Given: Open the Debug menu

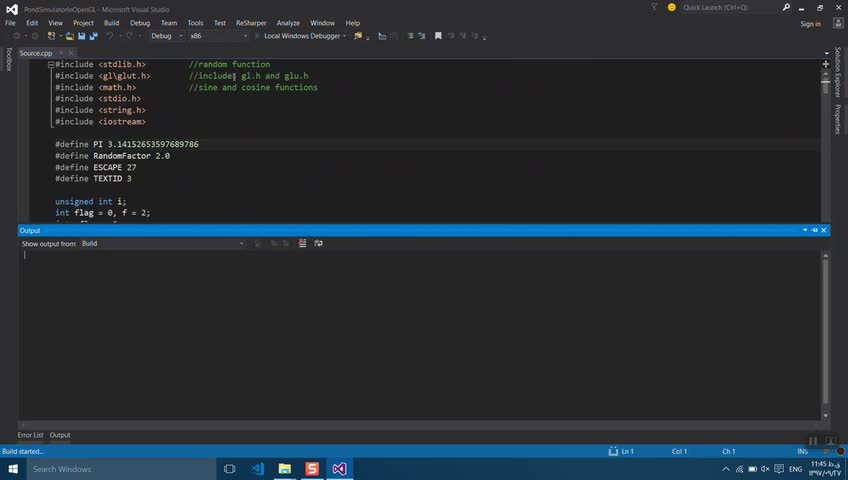Looking at the screenshot, I should click(x=140, y=23).
